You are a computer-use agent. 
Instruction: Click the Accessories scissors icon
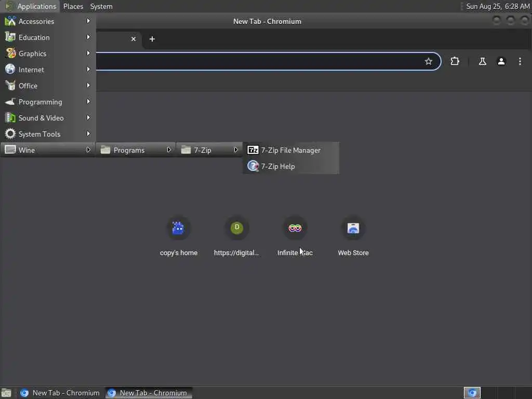click(10, 21)
